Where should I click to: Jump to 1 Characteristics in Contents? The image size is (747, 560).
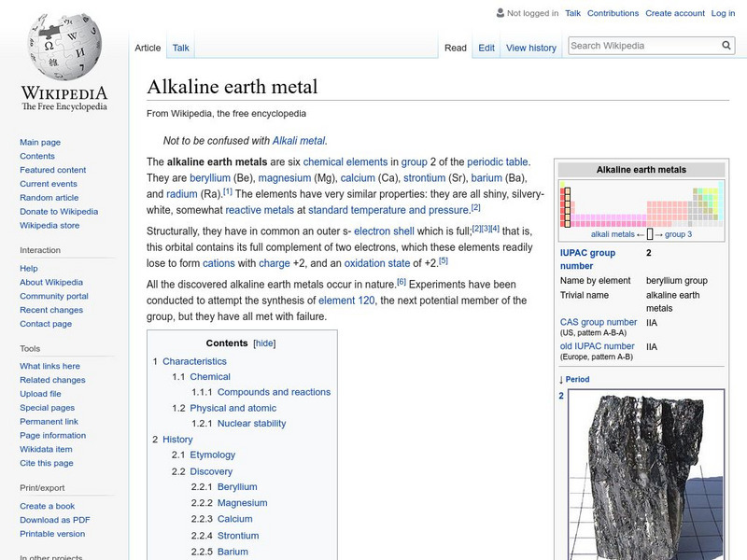194,361
